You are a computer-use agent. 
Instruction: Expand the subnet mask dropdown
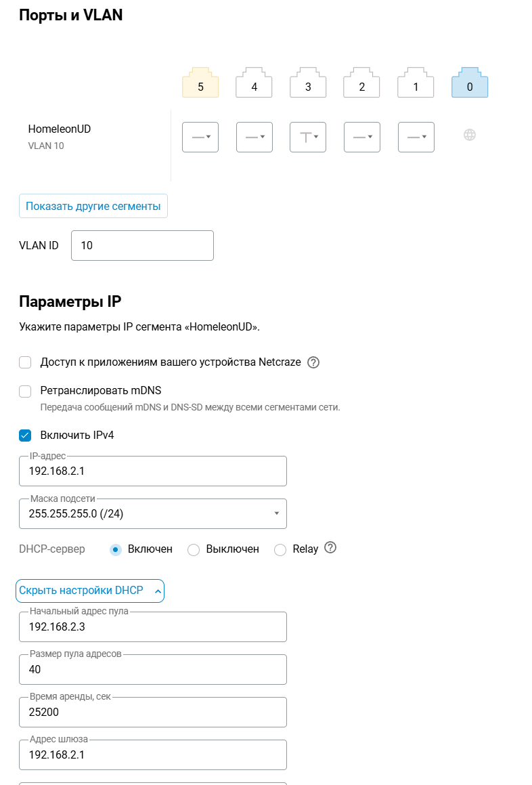point(153,514)
